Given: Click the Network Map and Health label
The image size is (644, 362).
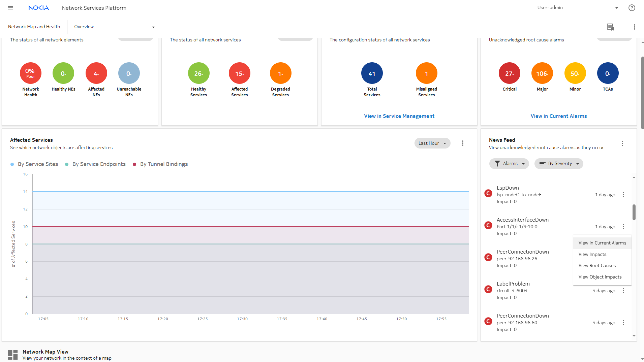Looking at the screenshot, I should [x=34, y=27].
